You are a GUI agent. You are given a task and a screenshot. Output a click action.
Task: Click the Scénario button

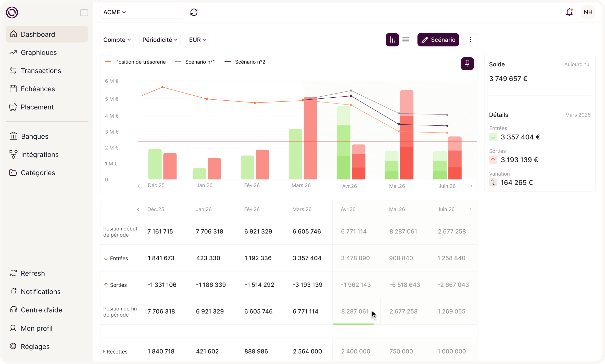pos(438,40)
